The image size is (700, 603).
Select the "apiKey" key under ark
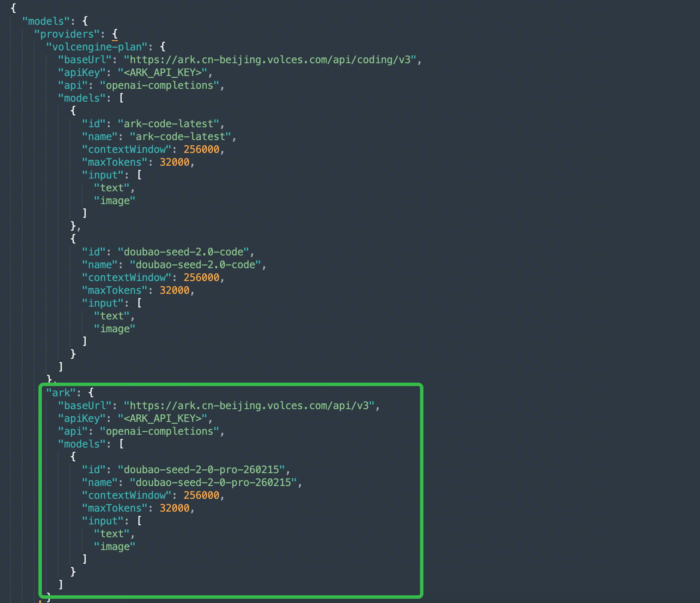[x=82, y=419]
